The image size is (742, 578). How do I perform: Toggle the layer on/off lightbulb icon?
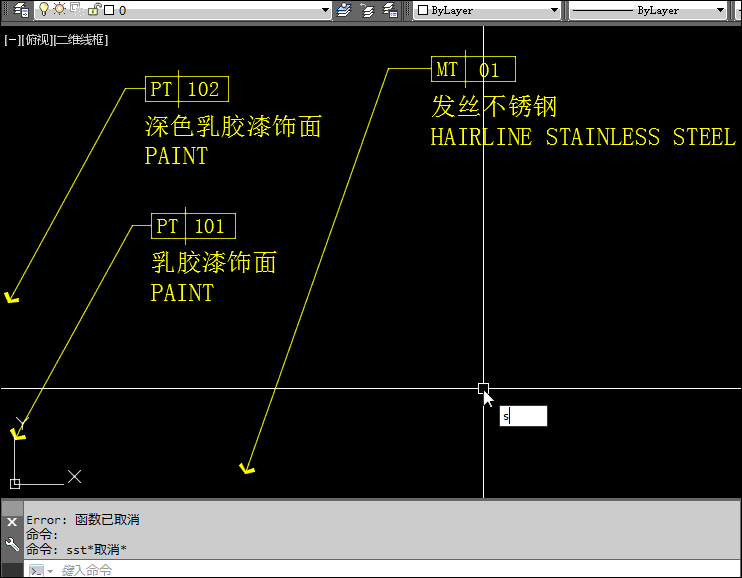(44, 10)
